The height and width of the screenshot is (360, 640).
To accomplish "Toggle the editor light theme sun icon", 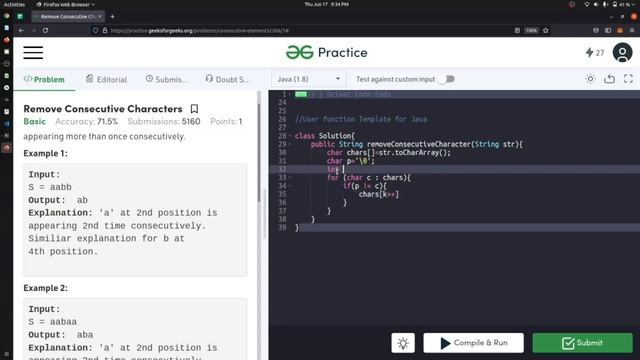I will (590, 79).
